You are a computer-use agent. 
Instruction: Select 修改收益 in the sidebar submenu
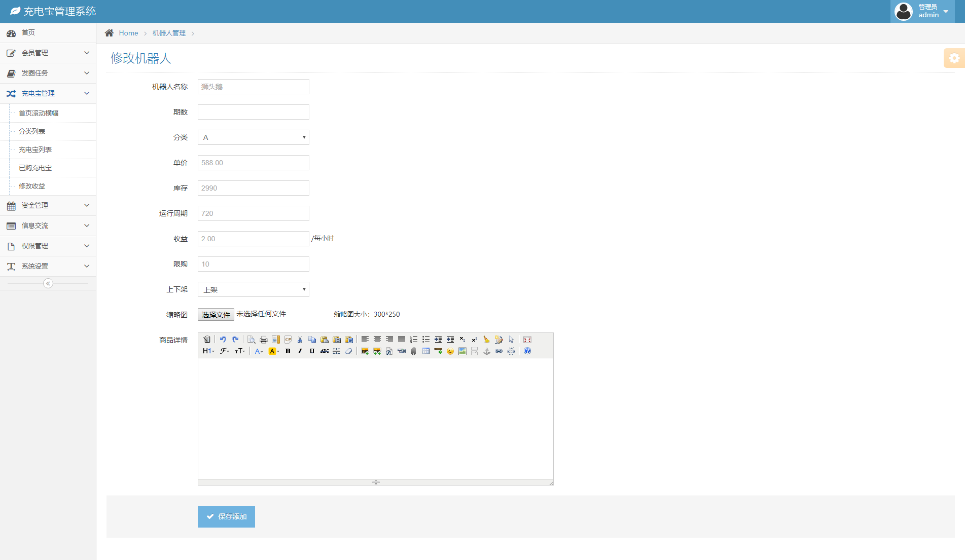click(32, 186)
